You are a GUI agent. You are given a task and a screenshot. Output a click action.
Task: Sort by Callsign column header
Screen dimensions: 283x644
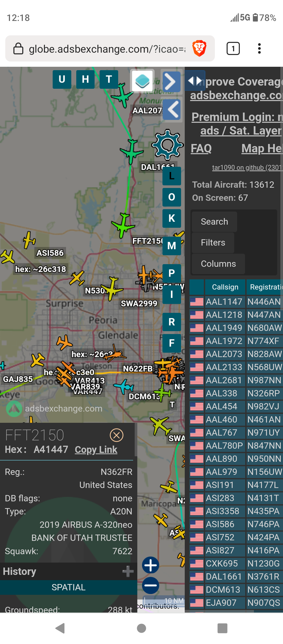pos(225,287)
